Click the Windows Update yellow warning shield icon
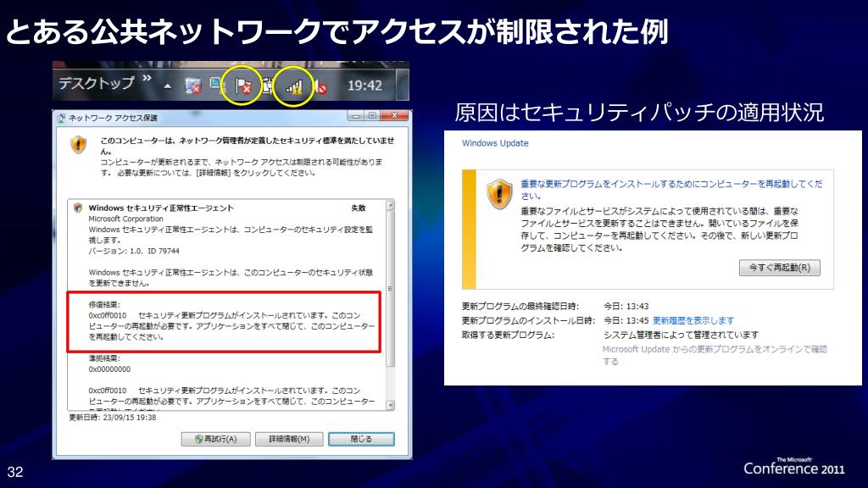The height and width of the screenshot is (488, 868). (x=499, y=194)
